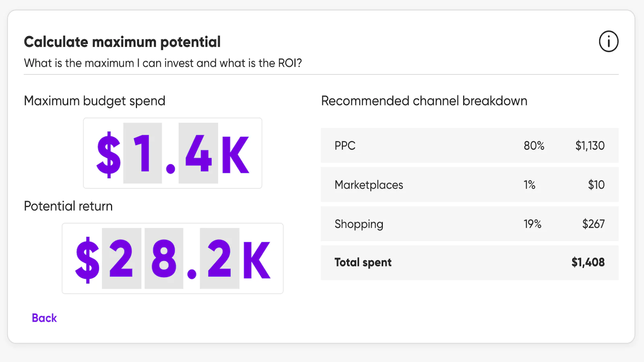Click the maximum invest and ROI subtitle
Screen dimensions: 644x362
tap(163, 63)
